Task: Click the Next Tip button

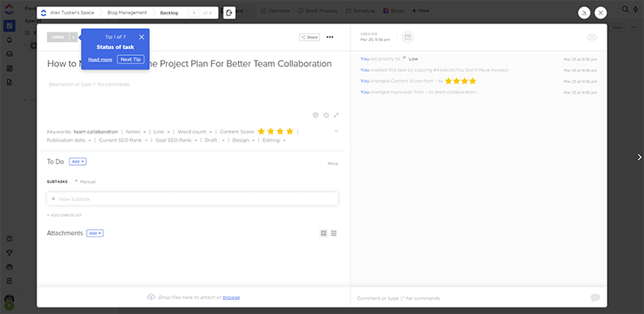Action: tap(130, 60)
